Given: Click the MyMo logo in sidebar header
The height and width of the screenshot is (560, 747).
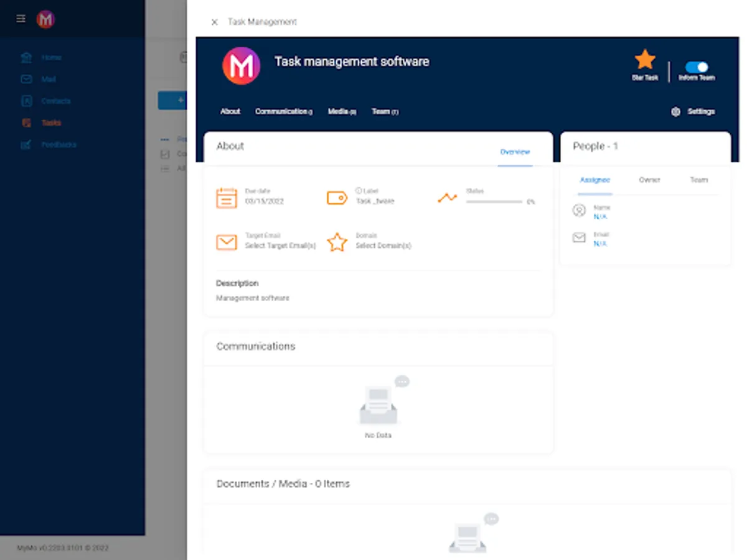Looking at the screenshot, I should click(45, 19).
